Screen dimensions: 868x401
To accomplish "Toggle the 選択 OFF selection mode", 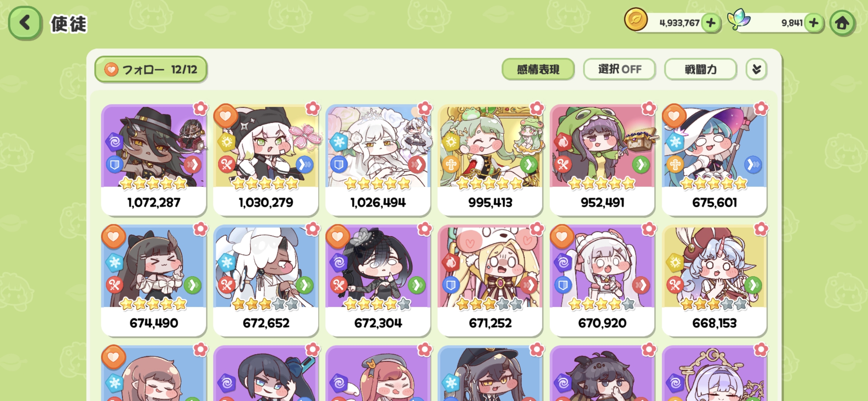I will point(619,69).
